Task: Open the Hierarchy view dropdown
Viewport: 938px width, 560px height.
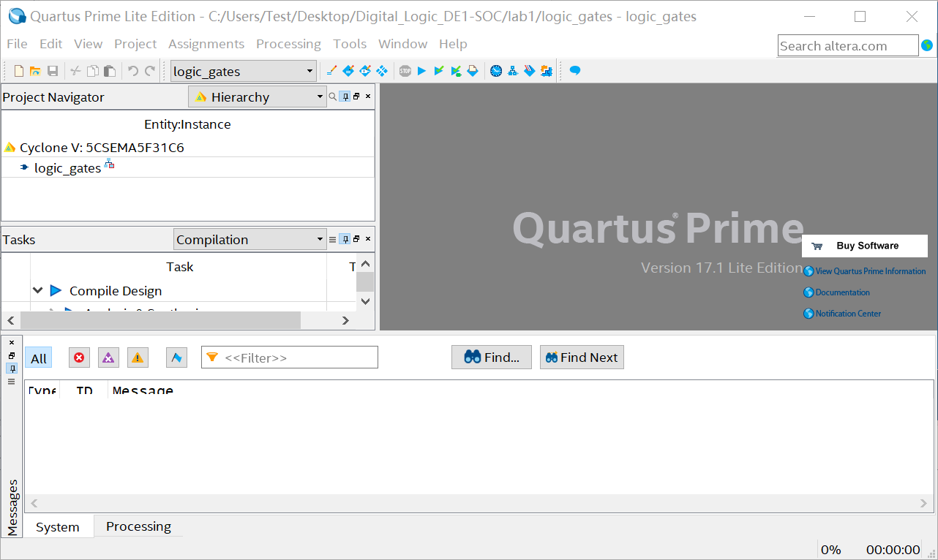Action: [257, 97]
